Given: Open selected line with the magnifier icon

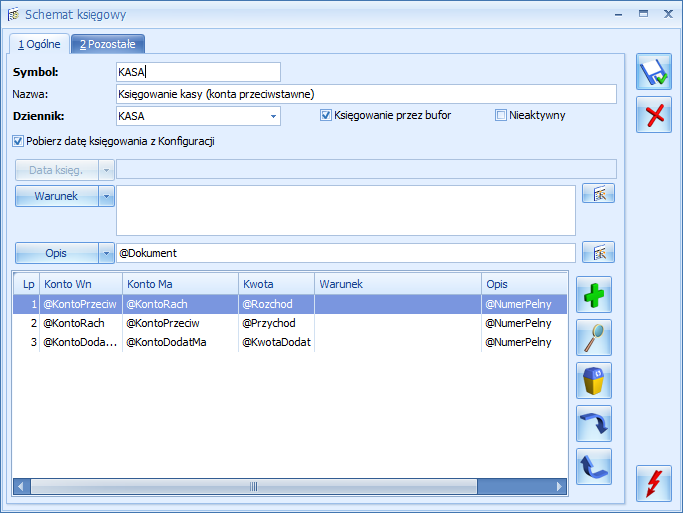Looking at the screenshot, I should pos(594,338).
